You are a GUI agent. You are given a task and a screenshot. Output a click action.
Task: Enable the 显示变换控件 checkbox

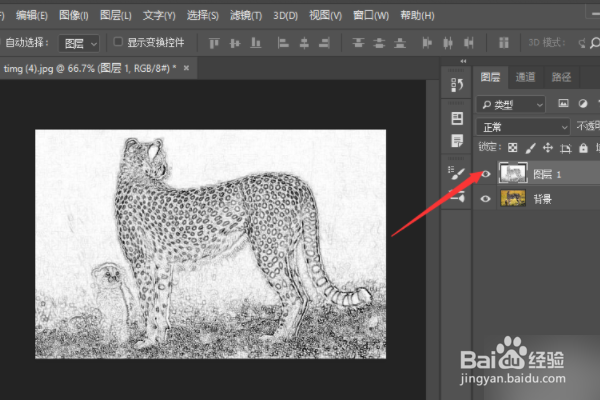[118, 42]
